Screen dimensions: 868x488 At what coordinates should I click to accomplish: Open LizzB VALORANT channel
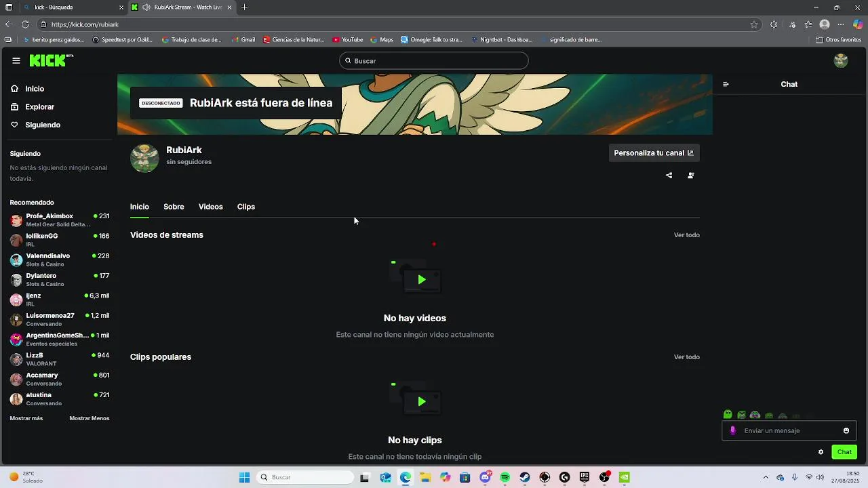tap(60, 359)
